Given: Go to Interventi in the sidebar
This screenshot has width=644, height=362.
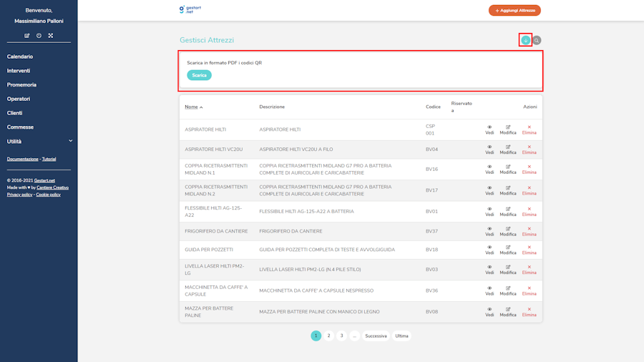Looking at the screenshot, I should pyautogui.click(x=19, y=71).
